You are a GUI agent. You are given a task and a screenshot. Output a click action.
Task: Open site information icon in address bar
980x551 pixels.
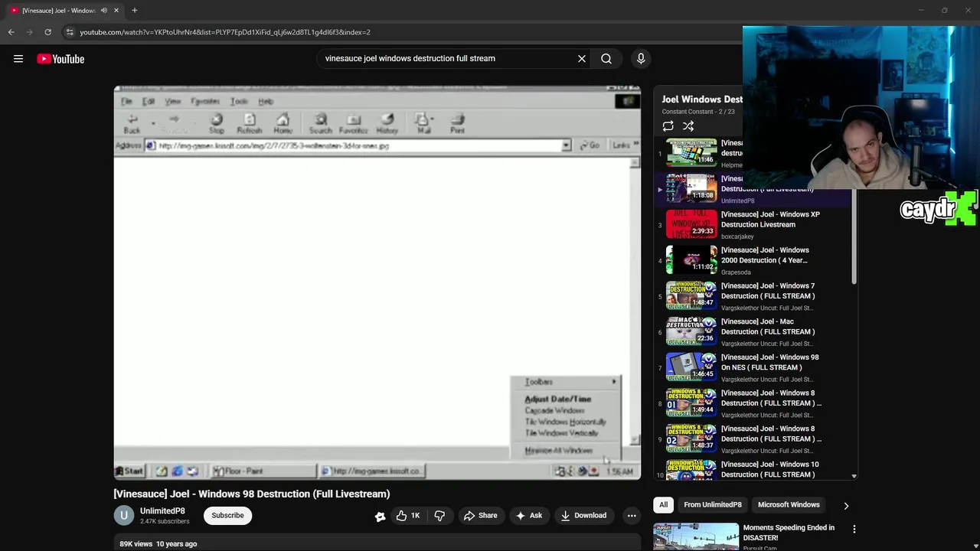(70, 32)
